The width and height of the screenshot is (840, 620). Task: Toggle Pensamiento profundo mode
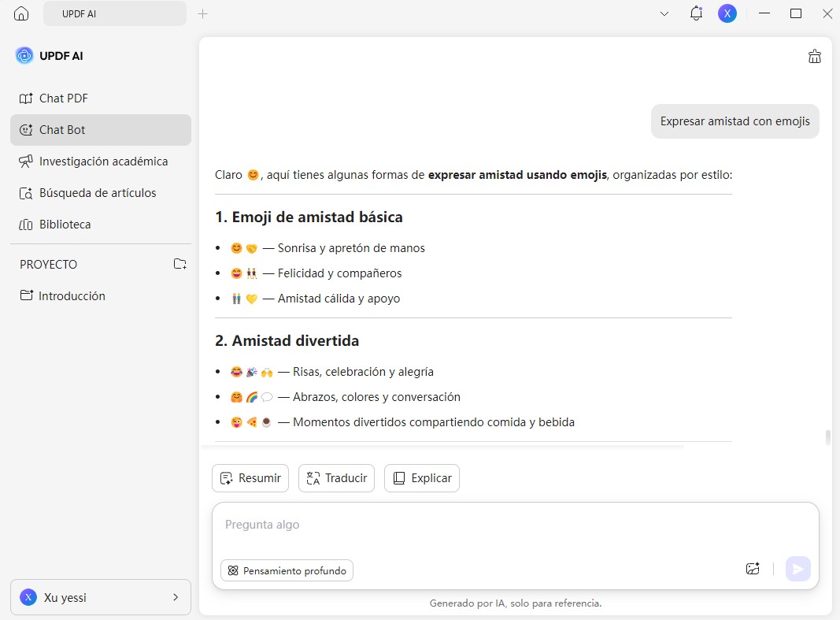tap(287, 570)
